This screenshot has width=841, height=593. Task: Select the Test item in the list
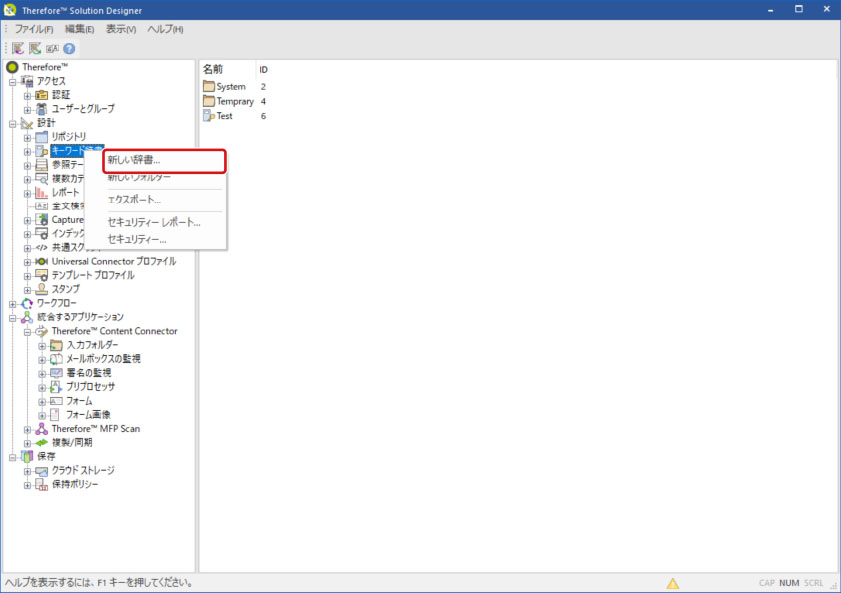point(224,116)
